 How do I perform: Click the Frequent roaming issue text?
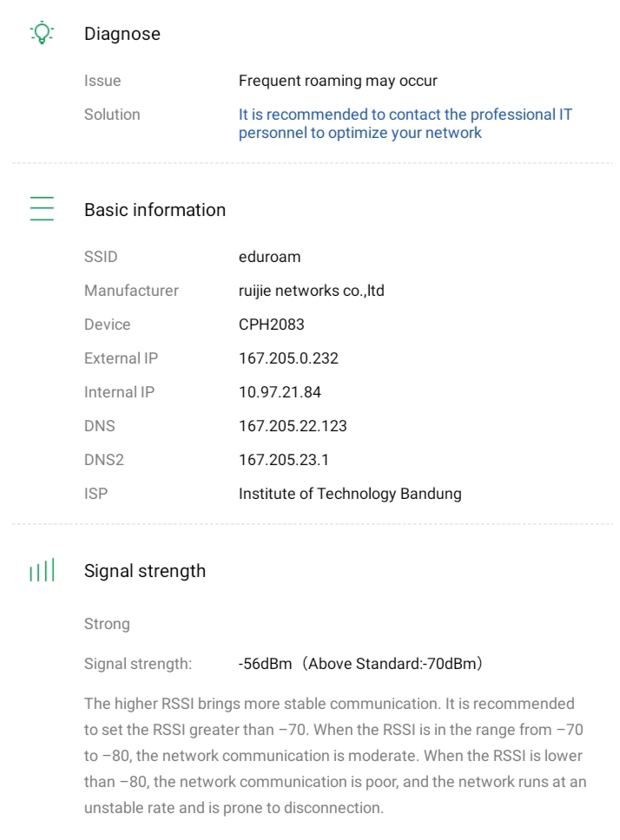[338, 82]
